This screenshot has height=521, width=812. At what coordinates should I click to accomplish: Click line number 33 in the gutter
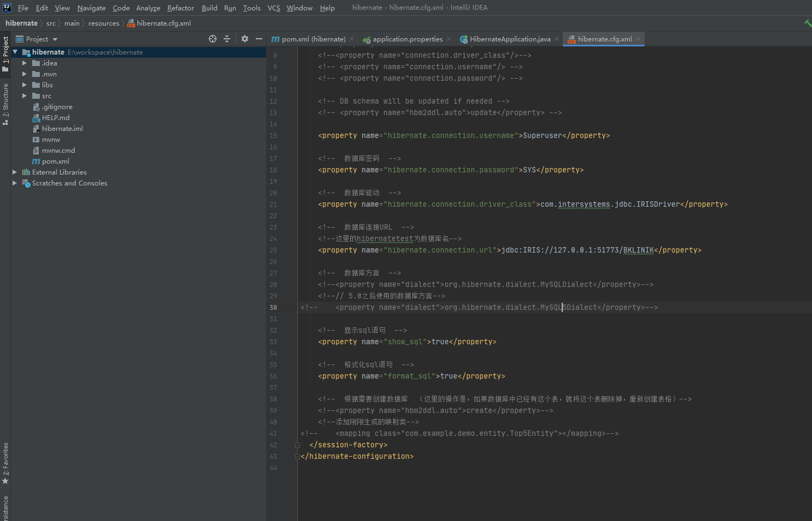[273, 342]
